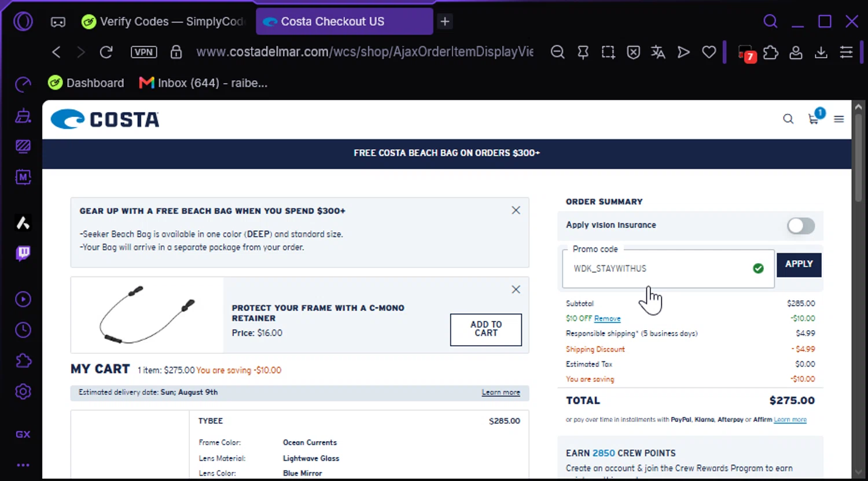Open the Easy Setup sliders menu
868x481 pixels.
pyautogui.click(x=846, y=52)
